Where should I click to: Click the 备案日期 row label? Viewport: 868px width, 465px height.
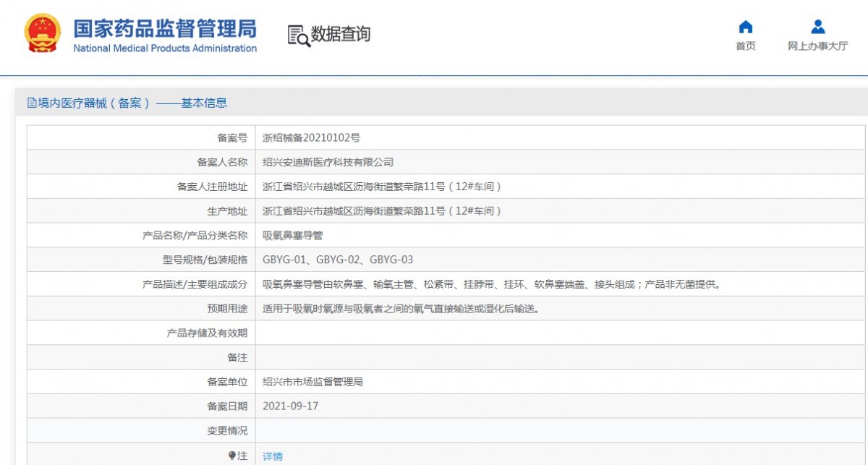pyautogui.click(x=227, y=406)
